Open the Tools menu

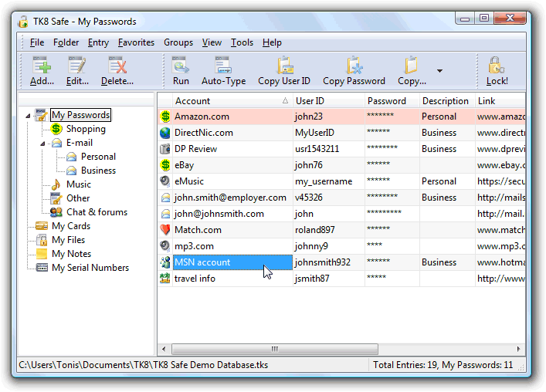pyautogui.click(x=242, y=42)
